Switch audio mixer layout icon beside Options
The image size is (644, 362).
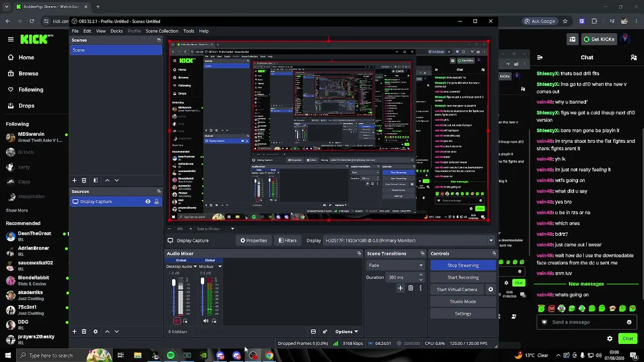313,331
